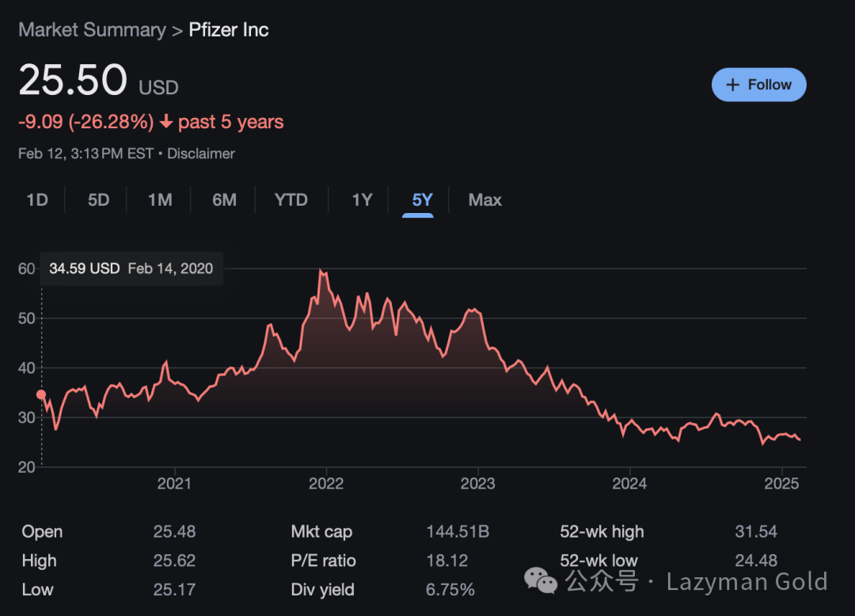Click the P/E ratio value 18.12
This screenshot has width=855, height=616.
tap(447, 561)
